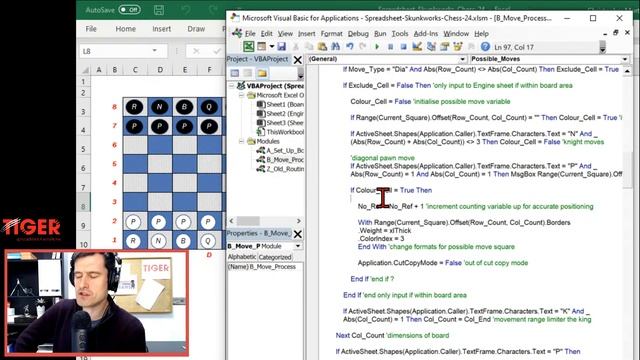Click the Break pause icon in VBA toolbar
This screenshot has width=640, height=360.
[390, 47]
